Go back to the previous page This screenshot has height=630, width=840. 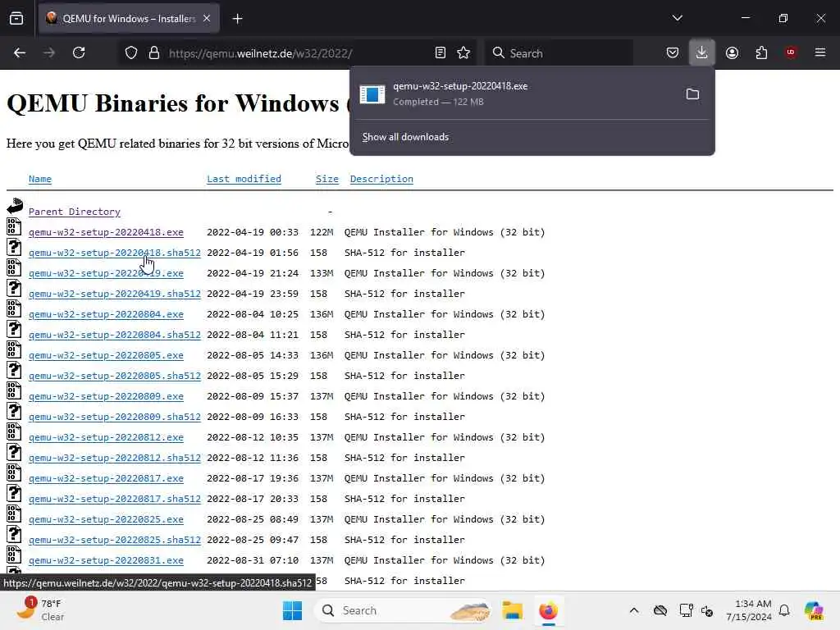20,52
